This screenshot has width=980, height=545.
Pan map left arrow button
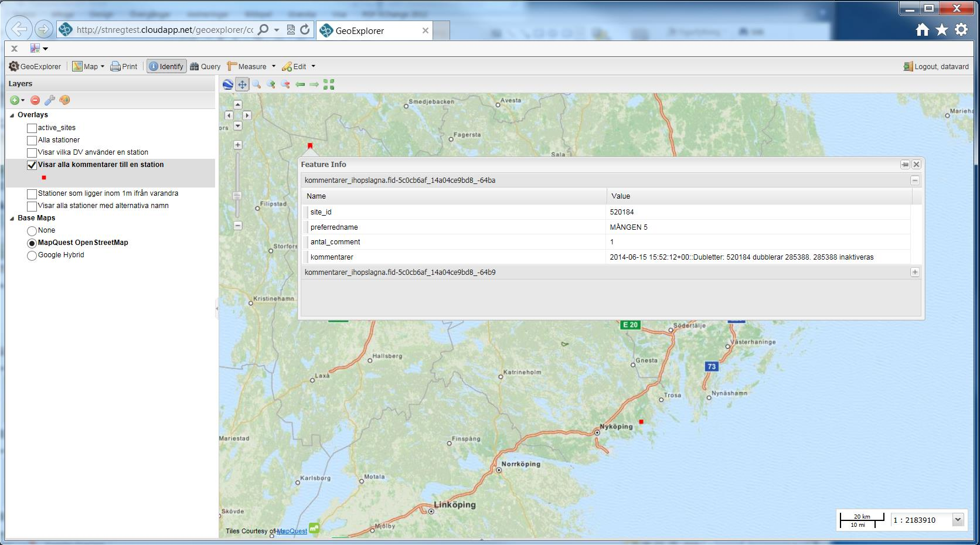click(229, 115)
